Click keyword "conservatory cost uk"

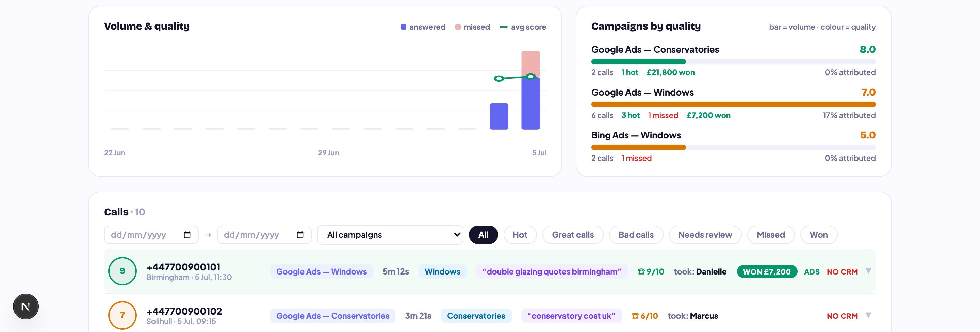pos(571,316)
